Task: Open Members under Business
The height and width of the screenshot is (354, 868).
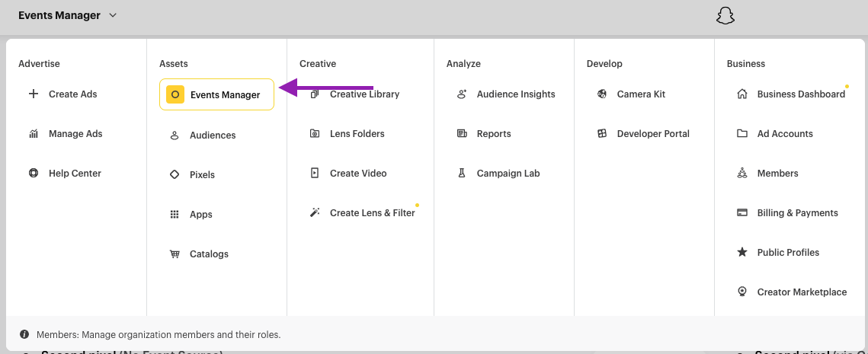Action: pyautogui.click(x=777, y=173)
